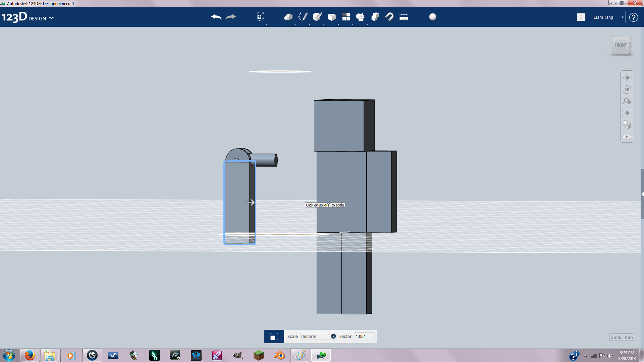Select the Modify tool

coord(331,17)
